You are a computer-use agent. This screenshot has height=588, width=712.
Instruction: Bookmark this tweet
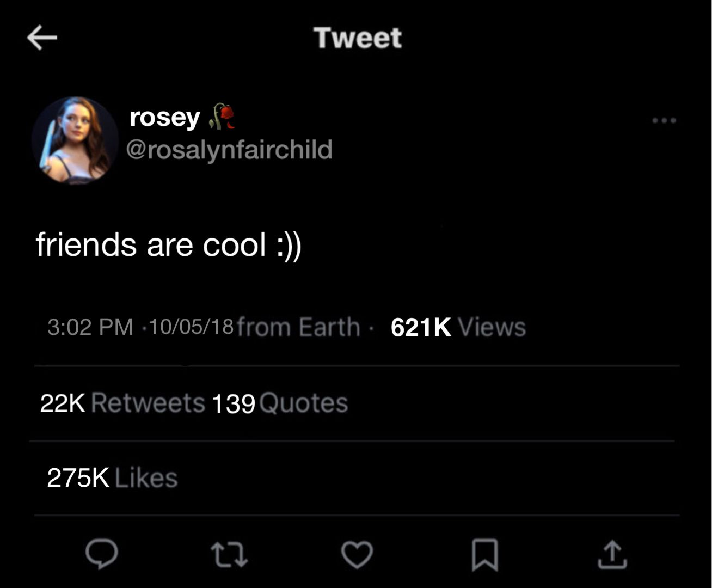point(484,555)
